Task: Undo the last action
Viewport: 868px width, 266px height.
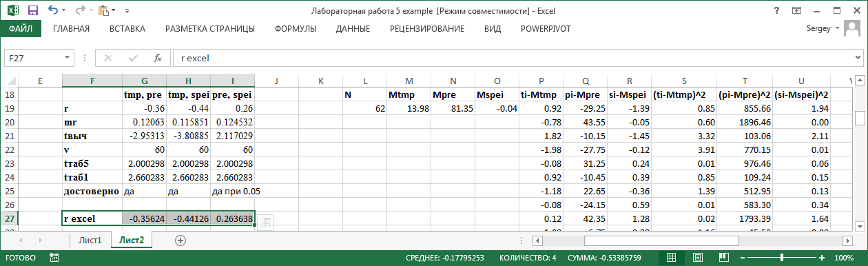Action: point(54,10)
